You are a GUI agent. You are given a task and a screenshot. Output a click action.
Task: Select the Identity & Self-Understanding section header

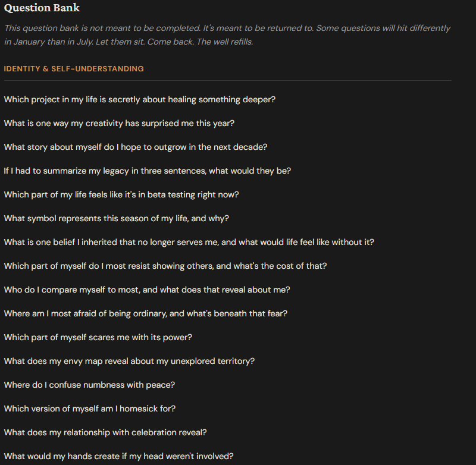click(x=74, y=69)
